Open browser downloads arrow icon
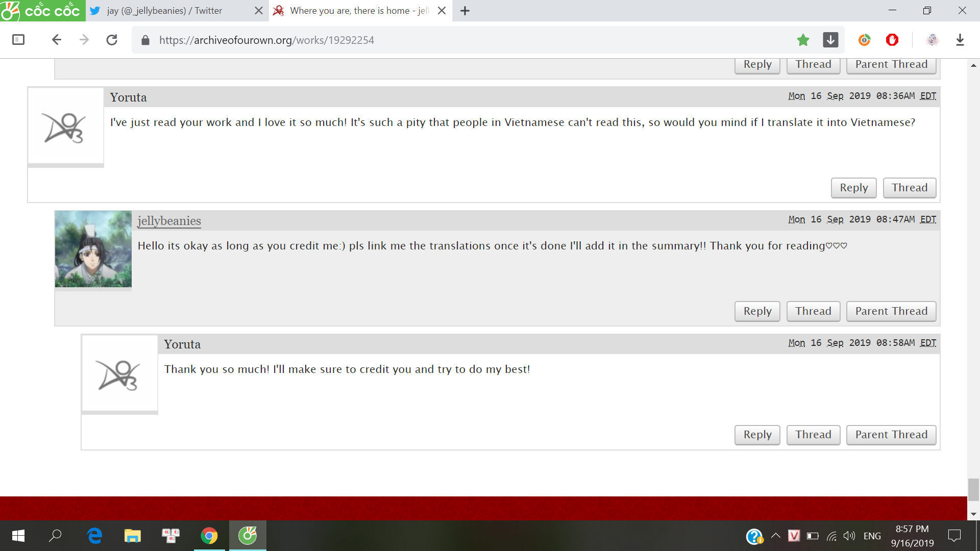This screenshot has width=980, height=551. coord(960,40)
